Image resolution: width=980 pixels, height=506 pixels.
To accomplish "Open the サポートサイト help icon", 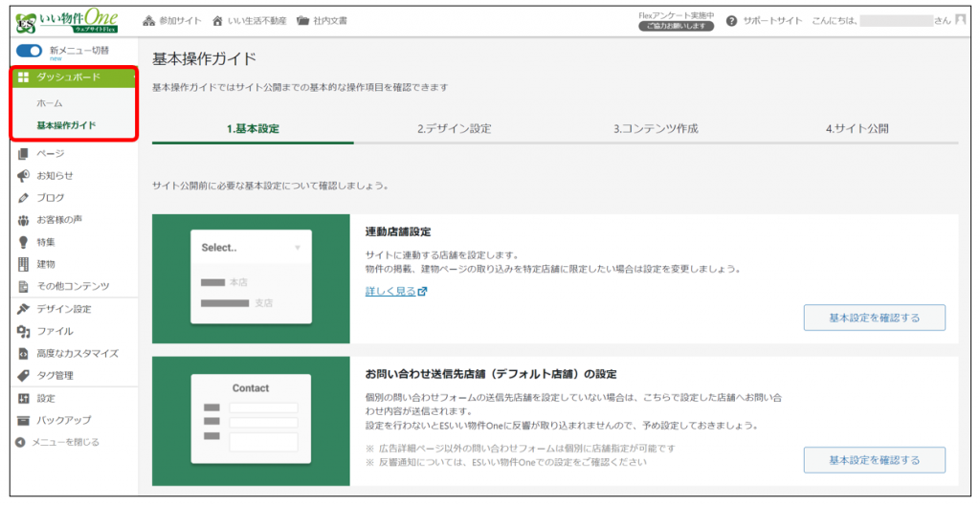I will click(x=732, y=21).
